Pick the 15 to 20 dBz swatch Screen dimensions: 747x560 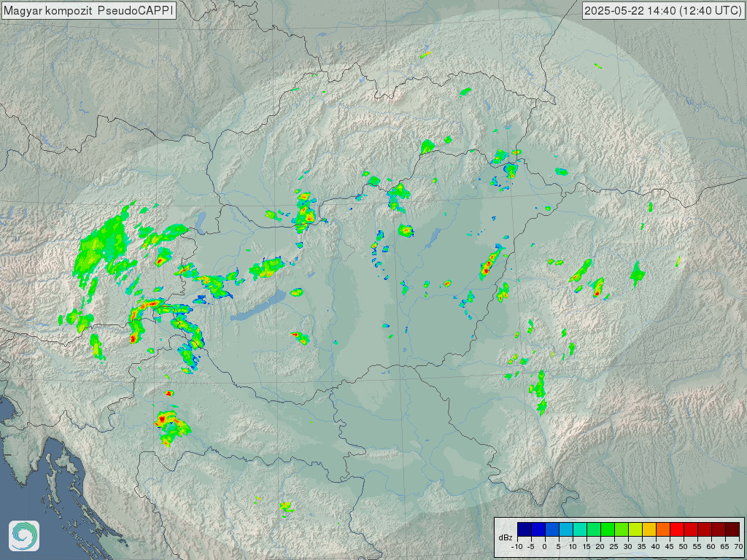tap(594, 529)
